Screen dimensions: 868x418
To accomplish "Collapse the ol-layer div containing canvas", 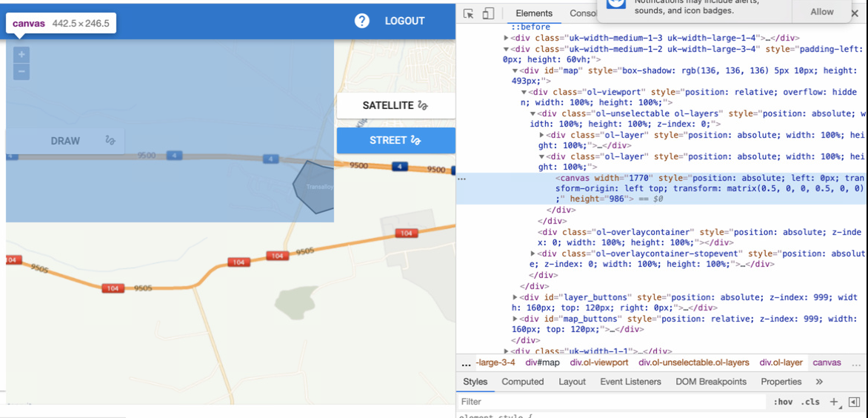I will pos(542,156).
